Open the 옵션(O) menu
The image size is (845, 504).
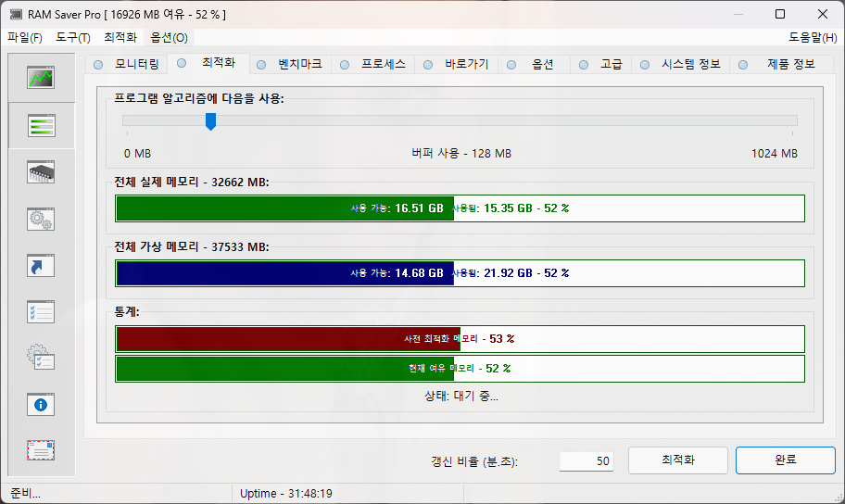click(x=169, y=38)
